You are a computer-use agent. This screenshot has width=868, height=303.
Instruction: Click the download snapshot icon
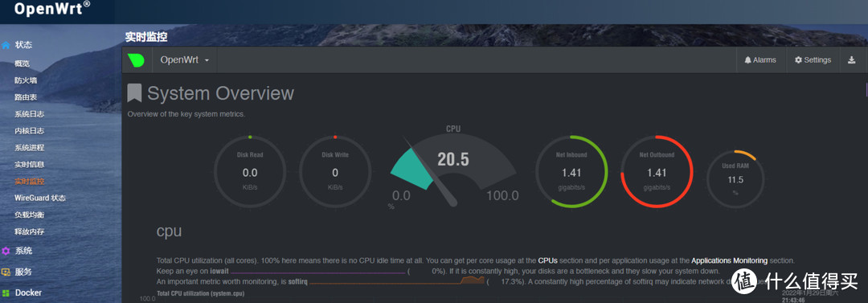click(851, 59)
